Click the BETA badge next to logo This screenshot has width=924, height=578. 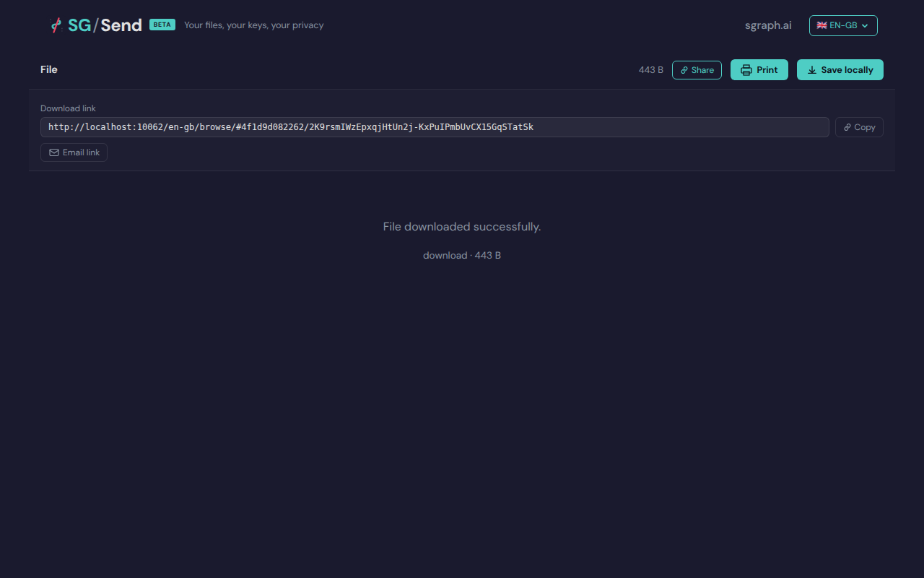click(162, 24)
